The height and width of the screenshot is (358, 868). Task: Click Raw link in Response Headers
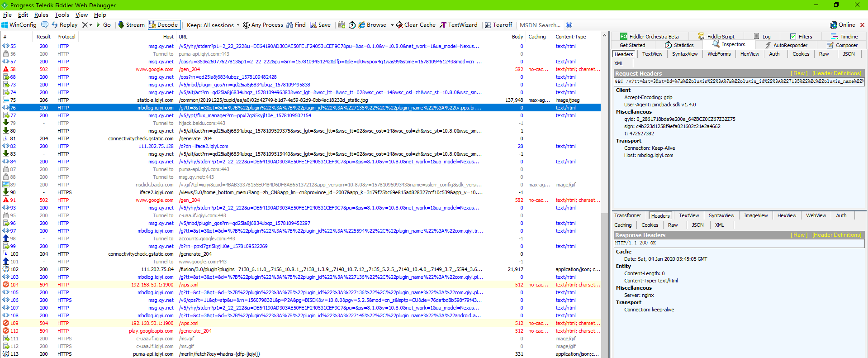[799, 235]
